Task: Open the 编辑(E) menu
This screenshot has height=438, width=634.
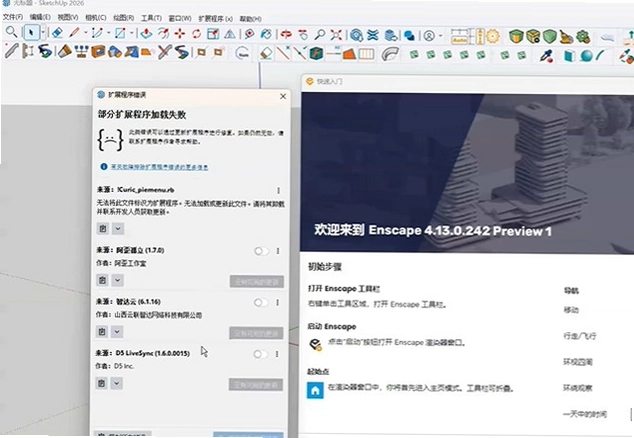Action: pos(40,17)
